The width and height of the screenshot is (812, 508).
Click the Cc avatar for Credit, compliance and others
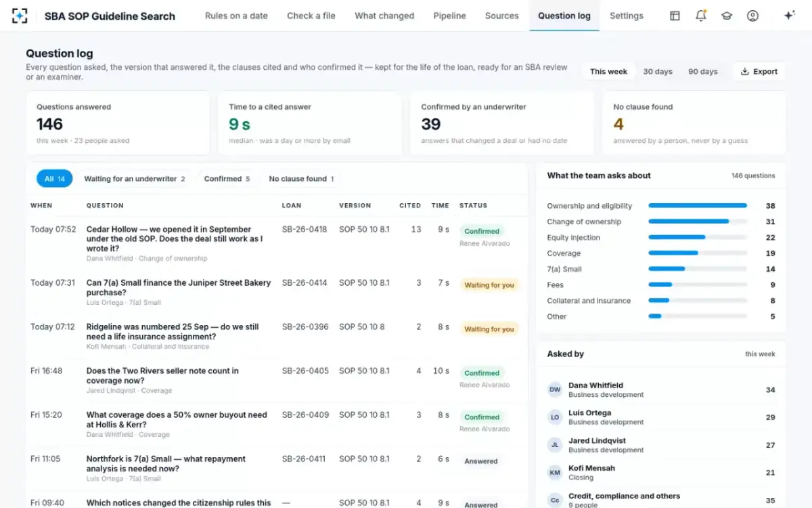point(555,501)
